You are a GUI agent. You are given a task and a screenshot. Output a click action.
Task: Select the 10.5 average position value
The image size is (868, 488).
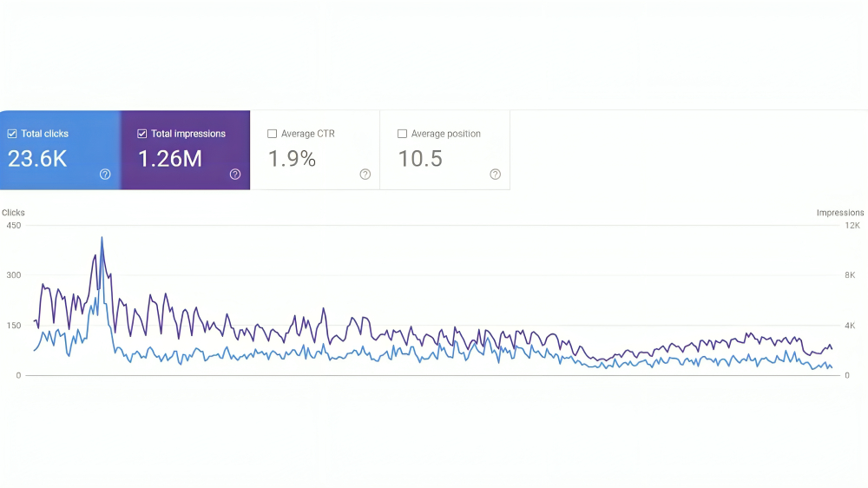tap(420, 158)
